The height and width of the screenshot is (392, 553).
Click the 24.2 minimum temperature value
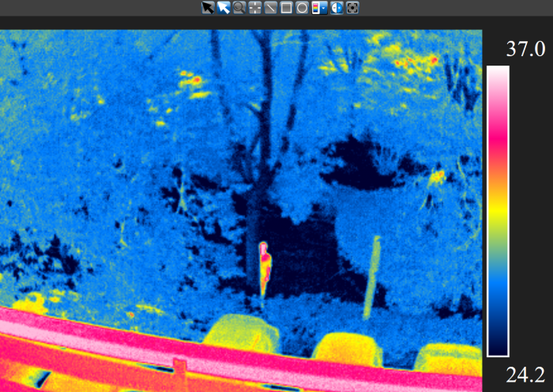pos(525,374)
